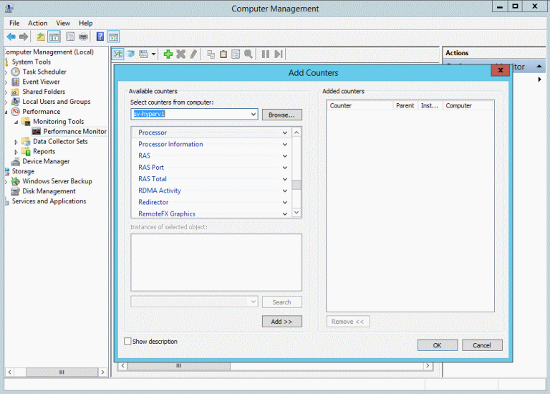Viewport: 550px width, 394px height.
Task: Expand the Data Collector Sets node
Action: [x=16, y=142]
